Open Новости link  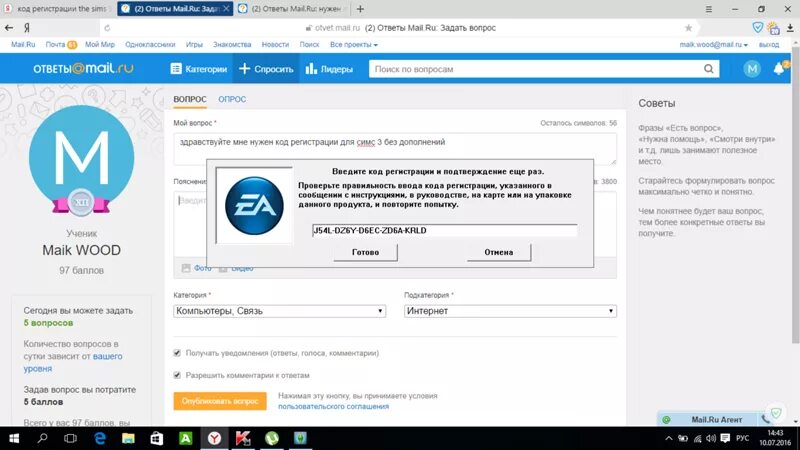point(275,45)
